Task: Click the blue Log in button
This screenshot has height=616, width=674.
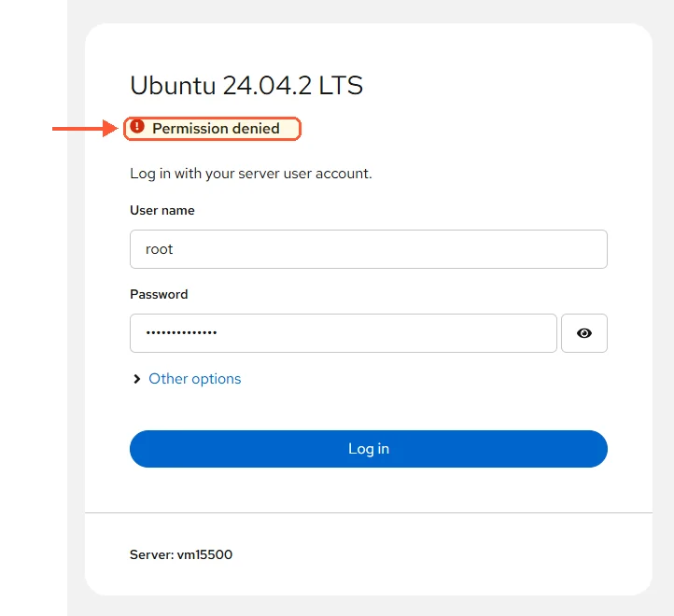Action: [369, 449]
